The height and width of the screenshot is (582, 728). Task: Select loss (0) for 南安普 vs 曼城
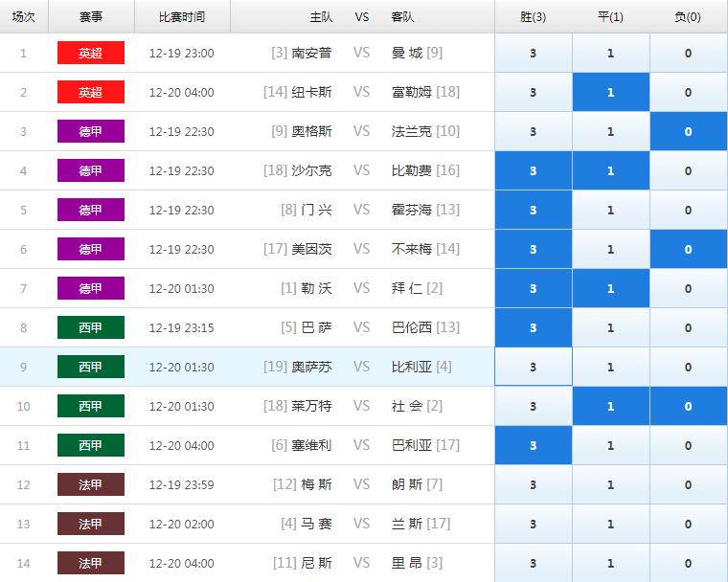tap(688, 53)
